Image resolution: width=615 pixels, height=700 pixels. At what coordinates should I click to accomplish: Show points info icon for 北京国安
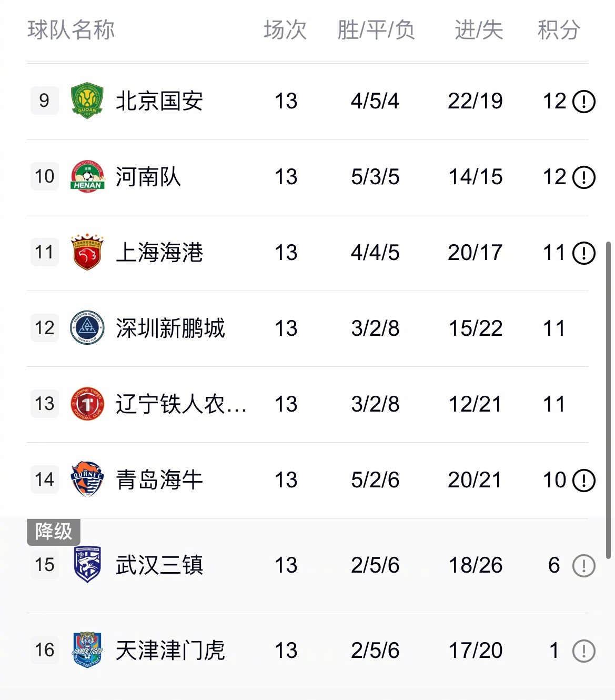(583, 101)
